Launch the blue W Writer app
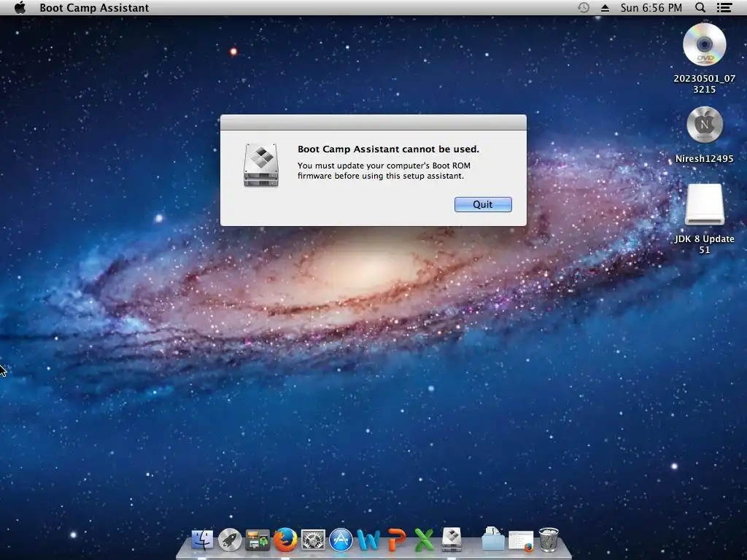The height and width of the screenshot is (560, 747). pyautogui.click(x=368, y=540)
